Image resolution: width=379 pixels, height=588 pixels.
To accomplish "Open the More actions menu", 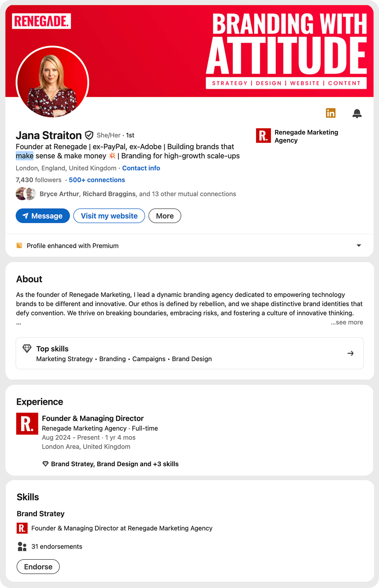I will coord(165,216).
